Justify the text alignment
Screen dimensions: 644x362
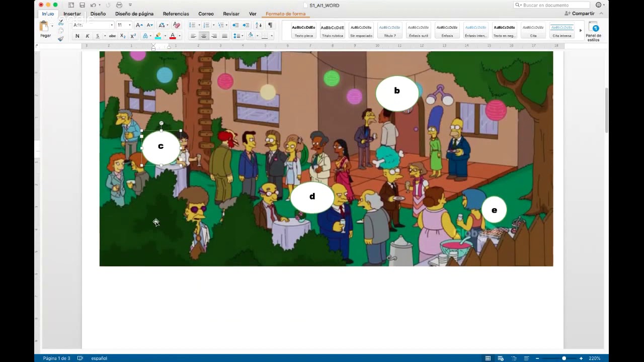click(224, 36)
